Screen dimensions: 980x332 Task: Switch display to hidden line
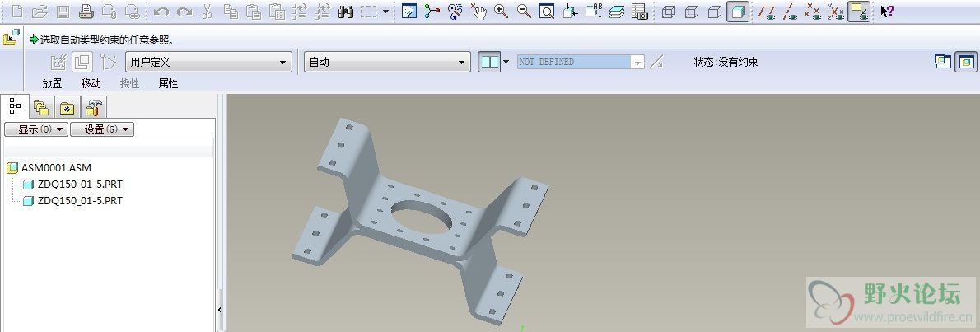click(x=692, y=12)
